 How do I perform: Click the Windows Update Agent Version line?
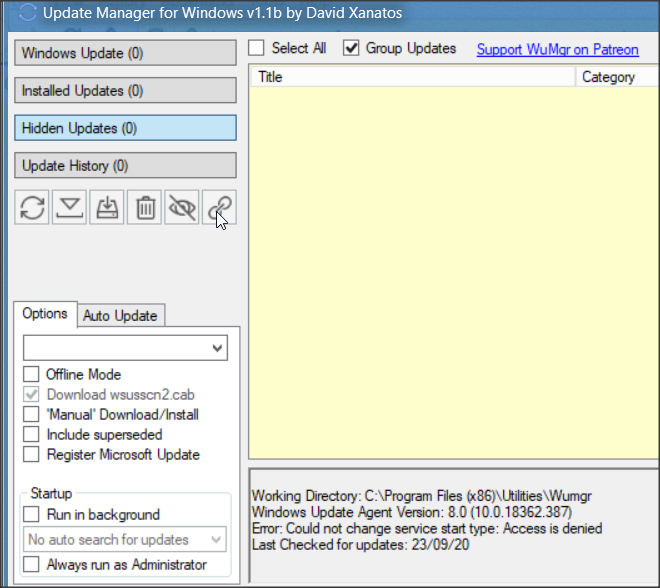click(x=412, y=512)
